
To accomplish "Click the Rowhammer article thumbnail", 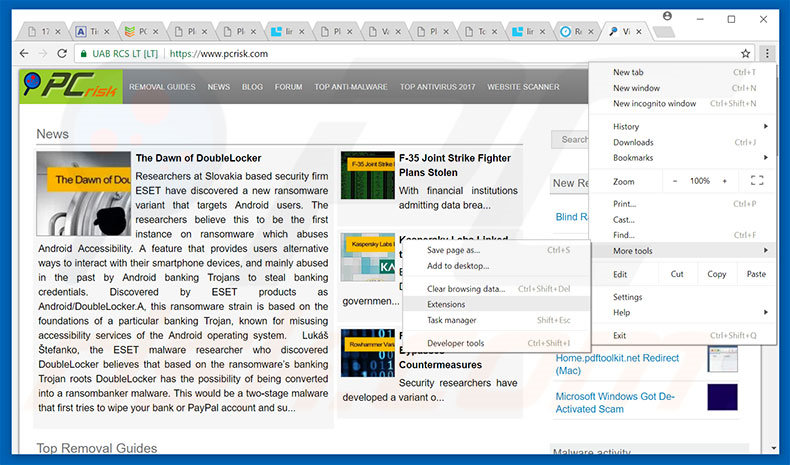I will point(368,353).
